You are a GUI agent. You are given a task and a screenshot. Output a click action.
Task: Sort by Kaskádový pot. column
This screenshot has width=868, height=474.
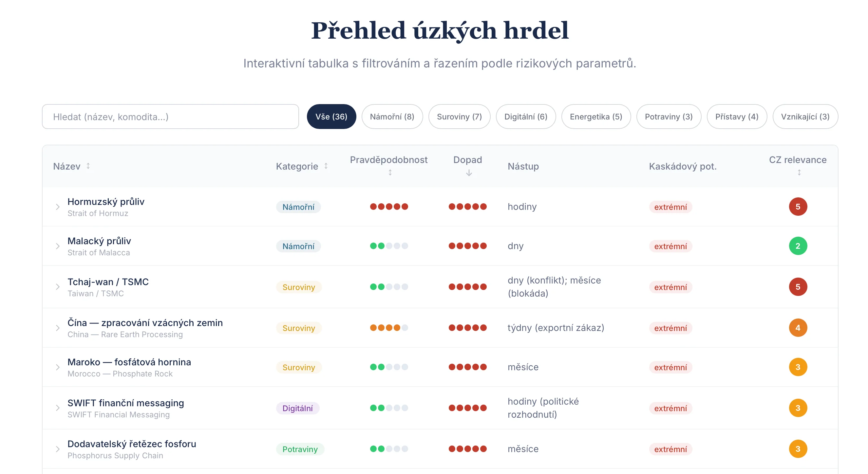683,166
